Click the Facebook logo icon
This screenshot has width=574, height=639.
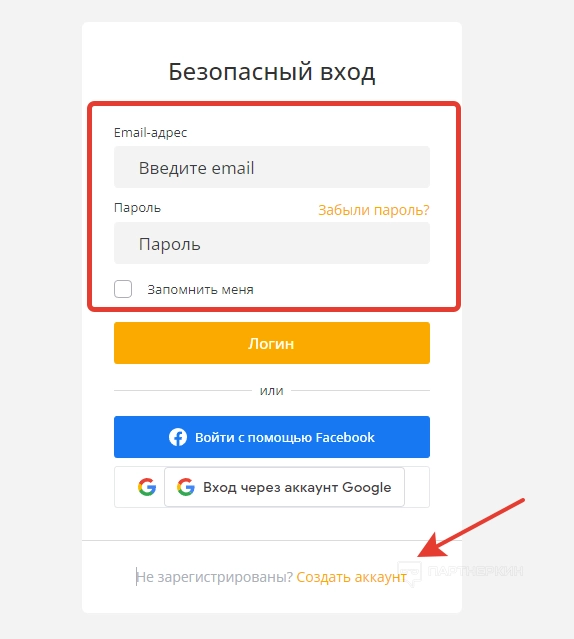(178, 437)
